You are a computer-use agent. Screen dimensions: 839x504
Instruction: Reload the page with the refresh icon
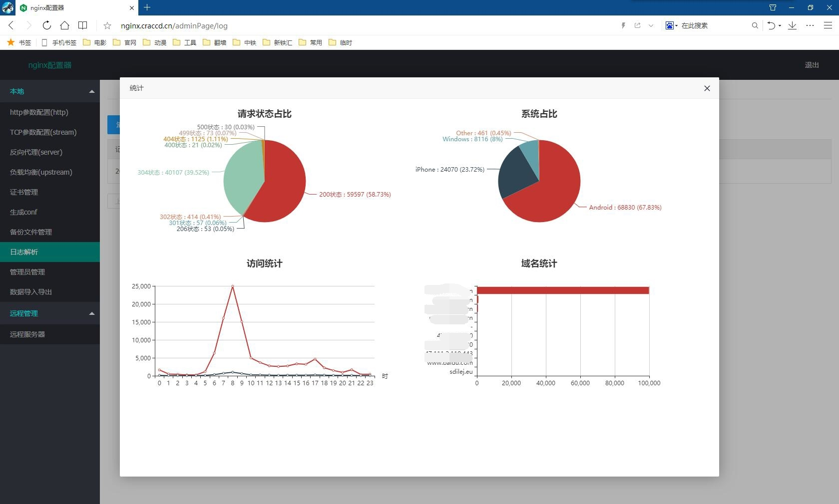click(46, 25)
